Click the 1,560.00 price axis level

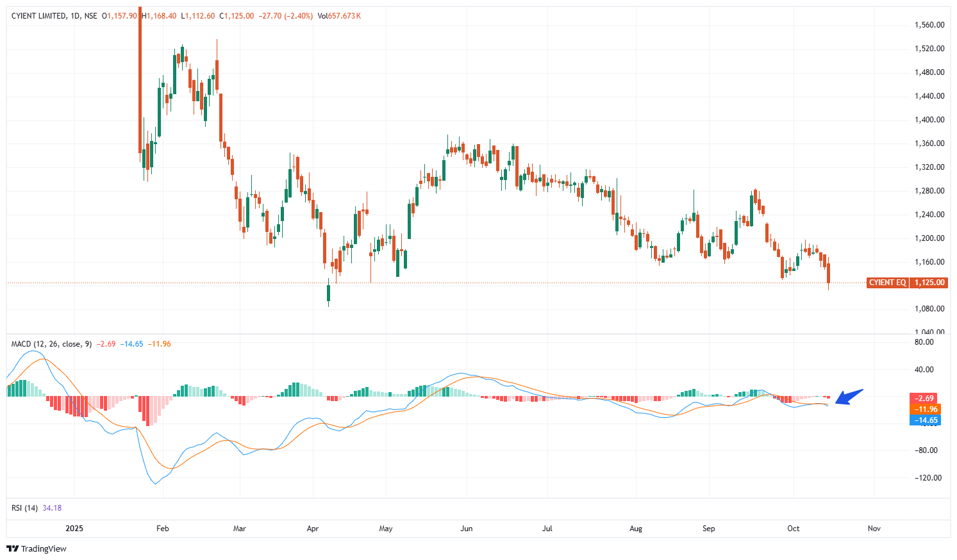[x=929, y=25]
